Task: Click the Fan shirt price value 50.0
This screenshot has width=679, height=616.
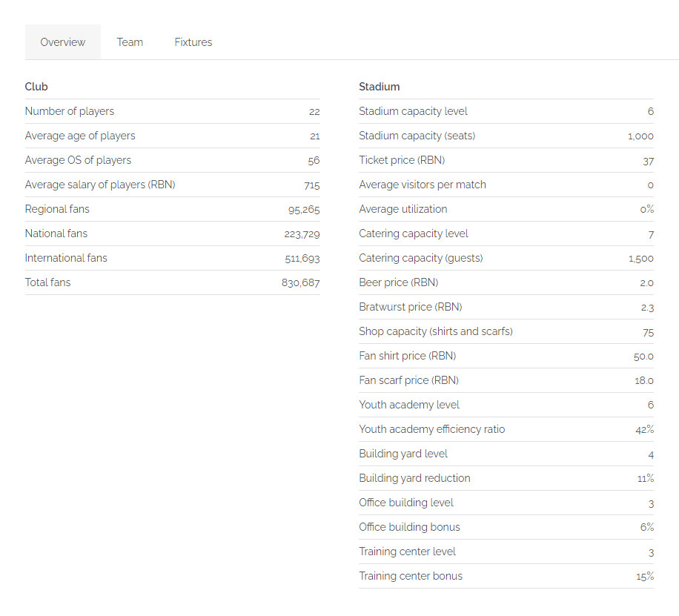Action: click(x=643, y=357)
